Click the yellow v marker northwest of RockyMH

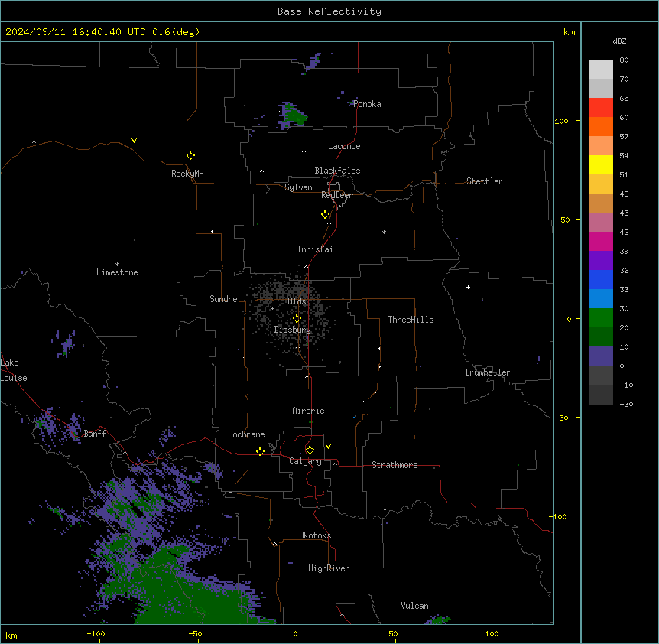pyautogui.click(x=134, y=141)
